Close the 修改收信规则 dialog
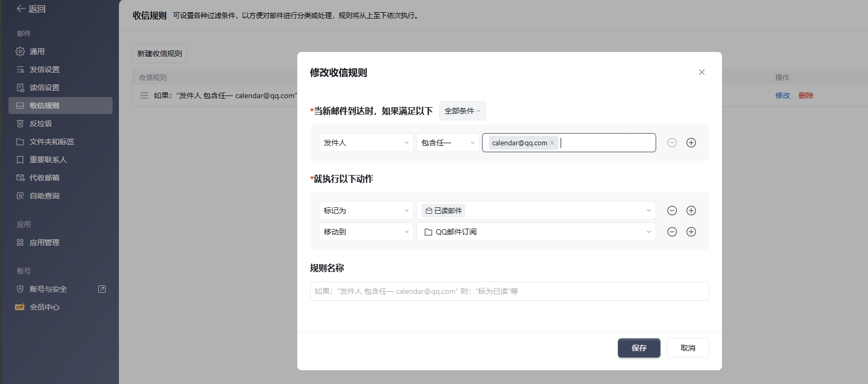This screenshot has width=868, height=384. 702,72
